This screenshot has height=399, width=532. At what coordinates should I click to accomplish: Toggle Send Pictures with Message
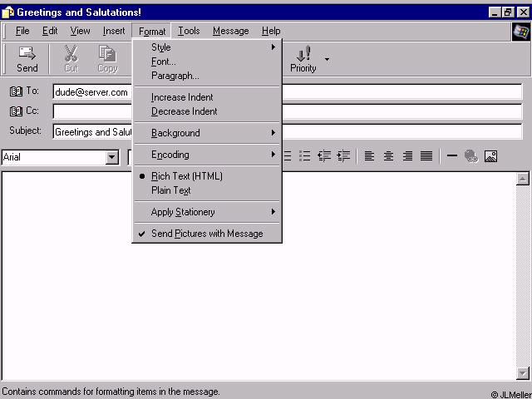pos(206,234)
